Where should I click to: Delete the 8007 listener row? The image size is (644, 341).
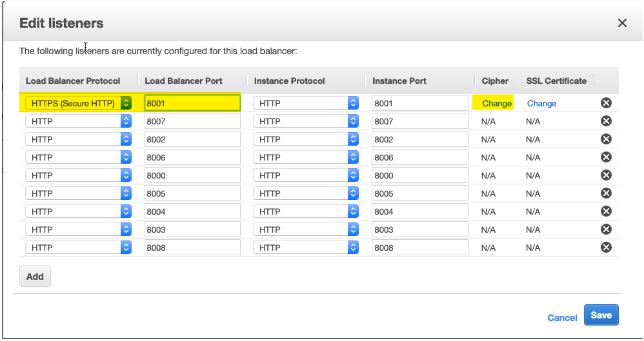click(x=606, y=121)
